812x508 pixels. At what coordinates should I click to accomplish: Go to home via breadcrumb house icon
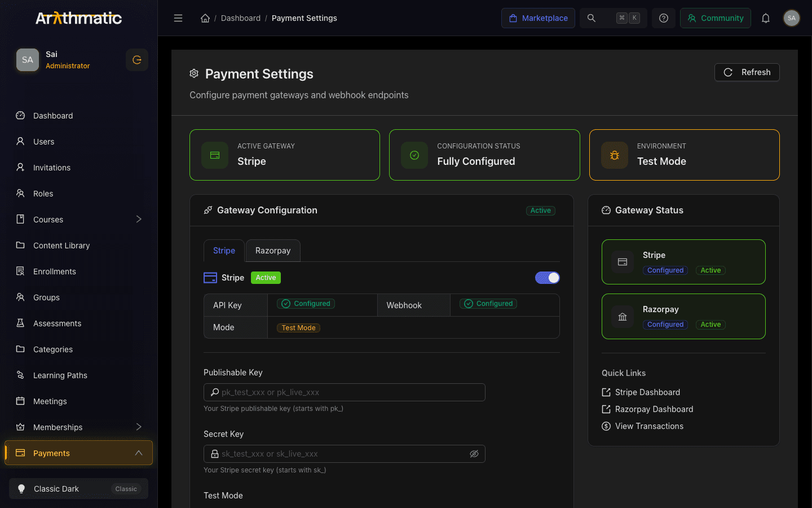tap(205, 18)
